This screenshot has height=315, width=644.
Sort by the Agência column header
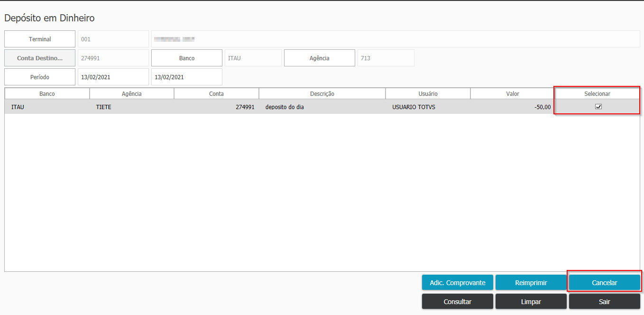(x=132, y=93)
